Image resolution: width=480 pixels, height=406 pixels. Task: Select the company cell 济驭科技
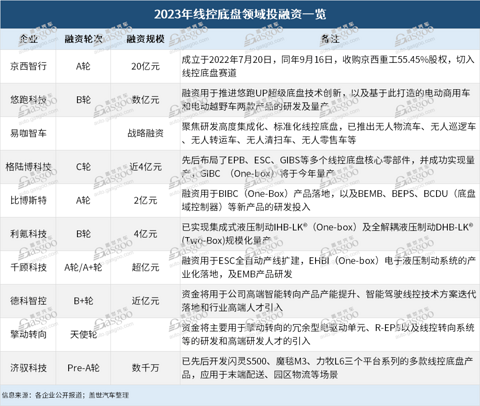28,368
